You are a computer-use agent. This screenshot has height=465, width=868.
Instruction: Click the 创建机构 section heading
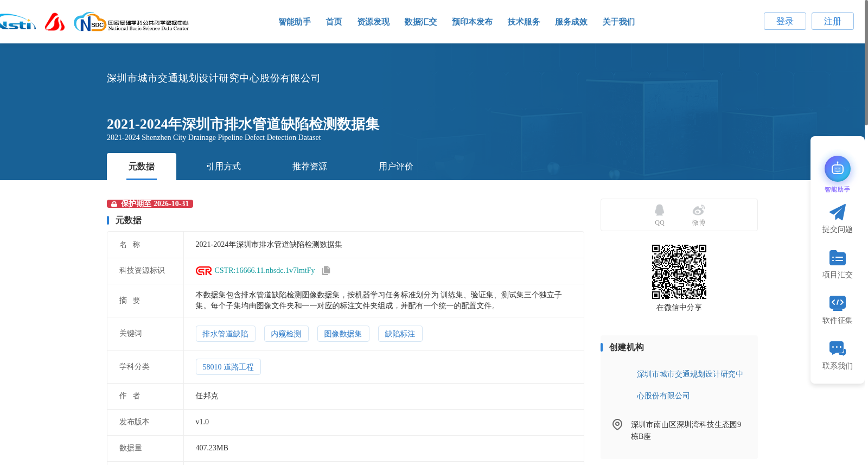coord(626,347)
